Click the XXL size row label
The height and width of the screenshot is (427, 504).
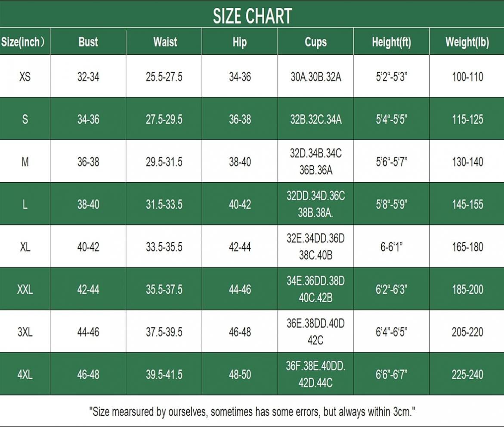25,289
